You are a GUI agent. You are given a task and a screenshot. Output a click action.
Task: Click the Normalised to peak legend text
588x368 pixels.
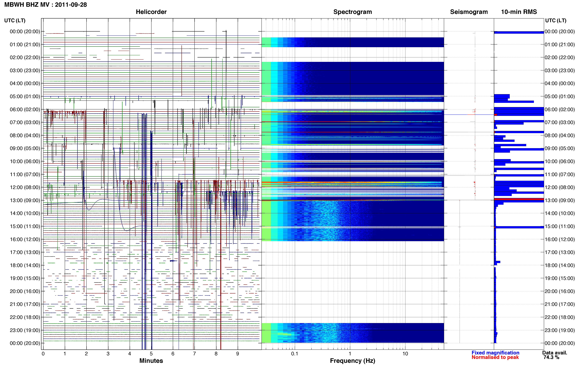(x=495, y=357)
